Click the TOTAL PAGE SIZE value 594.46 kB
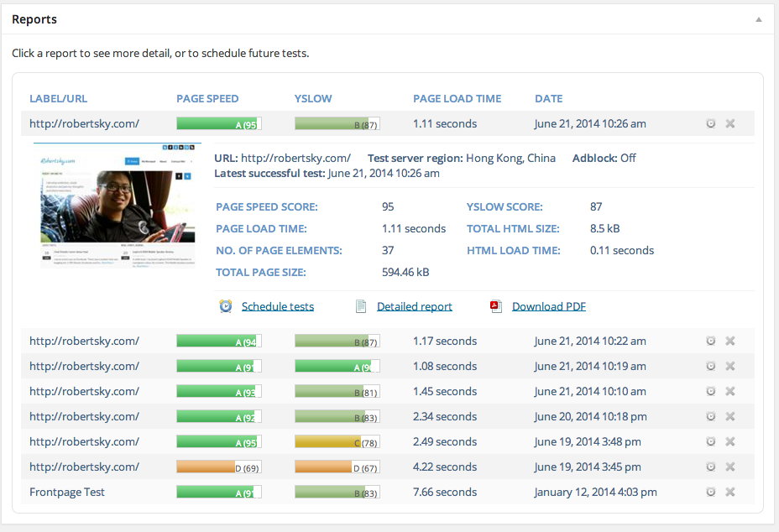The width and height of the screenshot is (779, 532). click(x=405, y=272)
